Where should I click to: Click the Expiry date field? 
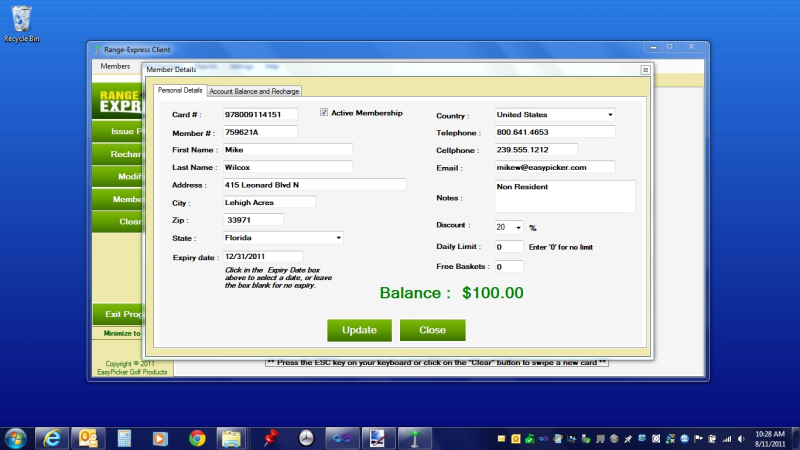point(262,257)
